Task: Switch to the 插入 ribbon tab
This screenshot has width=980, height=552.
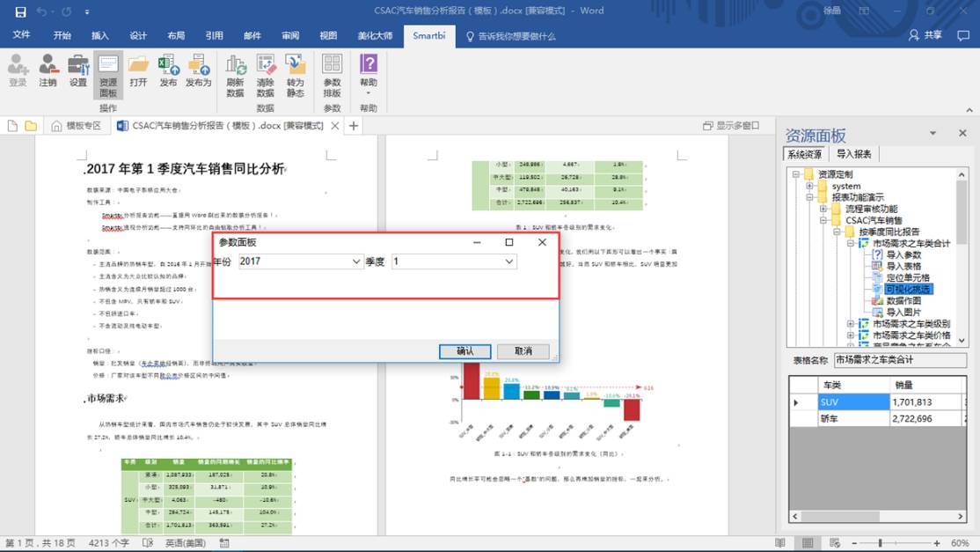Action: pos(100,35)
